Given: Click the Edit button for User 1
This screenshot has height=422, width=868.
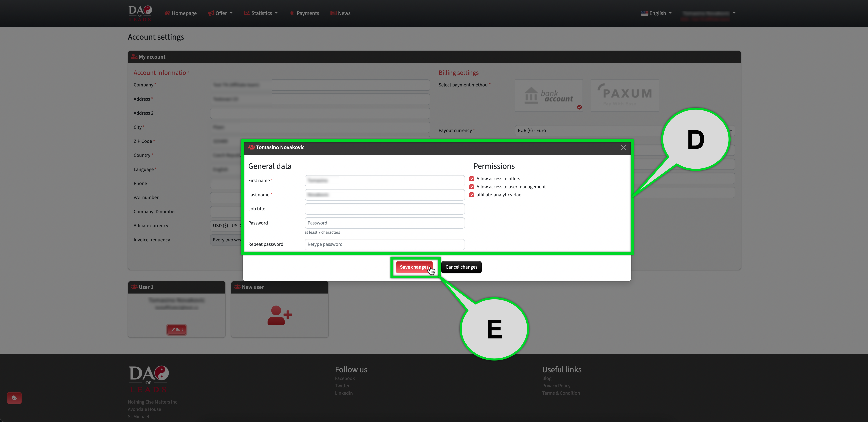Looking at the screenshot, I should coord(177,330).
